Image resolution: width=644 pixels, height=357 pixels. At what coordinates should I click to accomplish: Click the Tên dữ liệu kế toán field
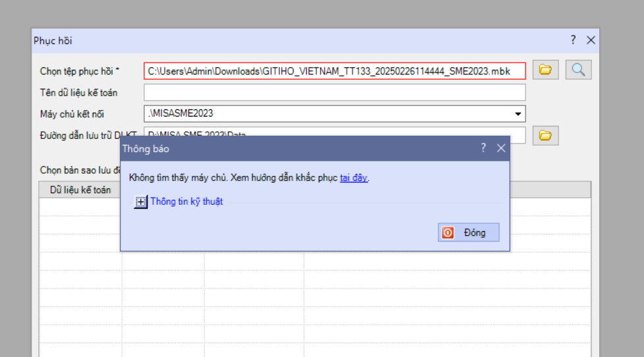pos(335,92)
